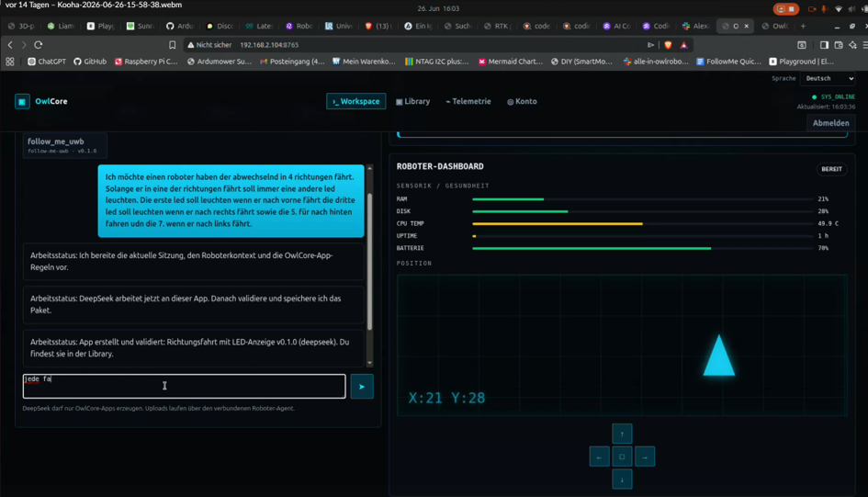Open a new browser tab with plus

[x=803, y=26]
